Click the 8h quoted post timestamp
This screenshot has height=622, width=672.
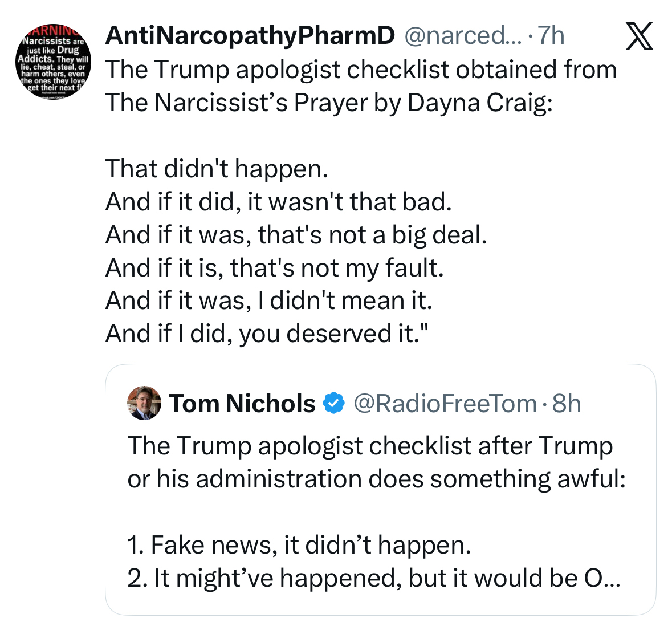pos(567,404)
